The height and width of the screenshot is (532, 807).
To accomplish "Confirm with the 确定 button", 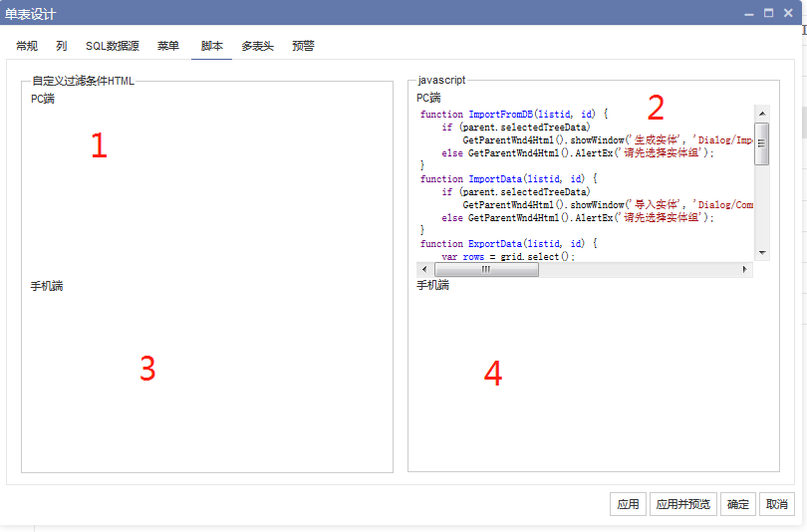I will [x=737, y=504].
